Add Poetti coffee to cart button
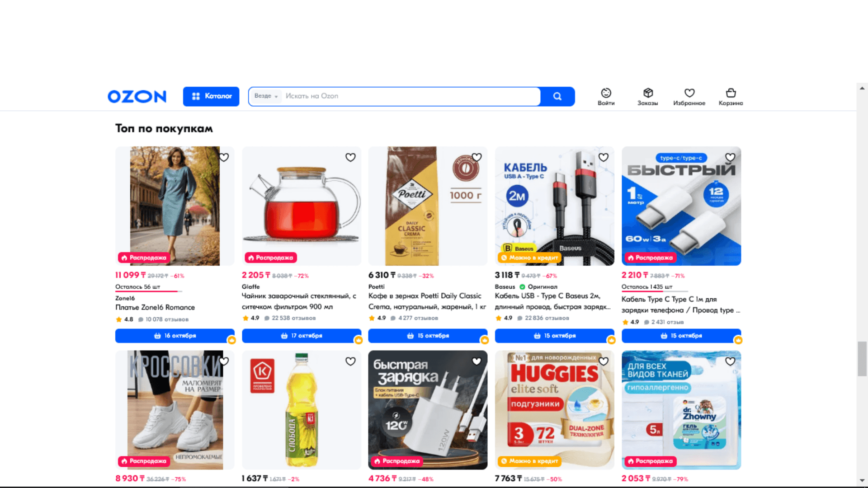This screenshot has width=868, height=488. 428,336
